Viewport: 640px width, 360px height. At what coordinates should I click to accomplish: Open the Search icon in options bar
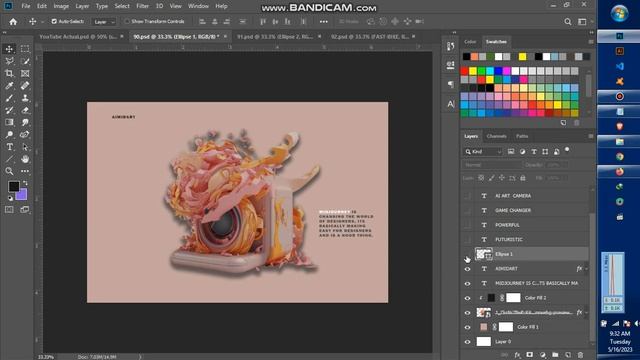[x=568, y=22]
